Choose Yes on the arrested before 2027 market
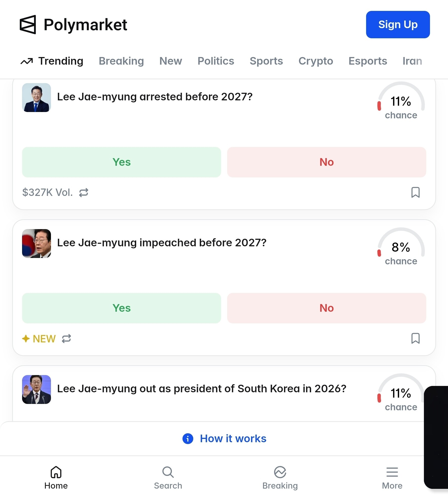The height and width of the screenshot is (501, 448). click(x=121, y=162)
